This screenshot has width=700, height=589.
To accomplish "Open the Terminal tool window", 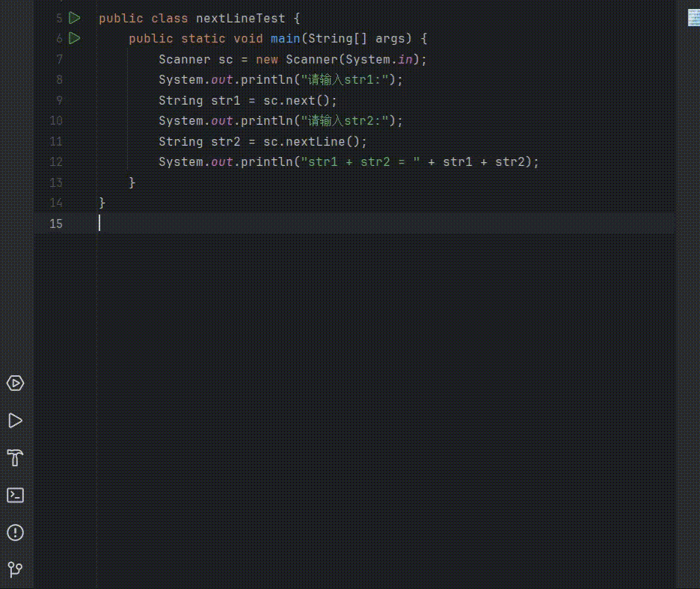I will tap(15, 495).
